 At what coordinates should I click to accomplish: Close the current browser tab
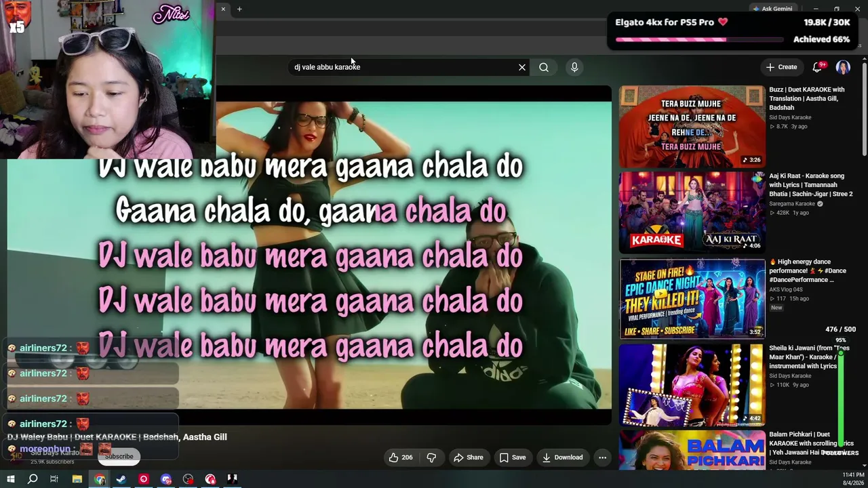[223, 9]
